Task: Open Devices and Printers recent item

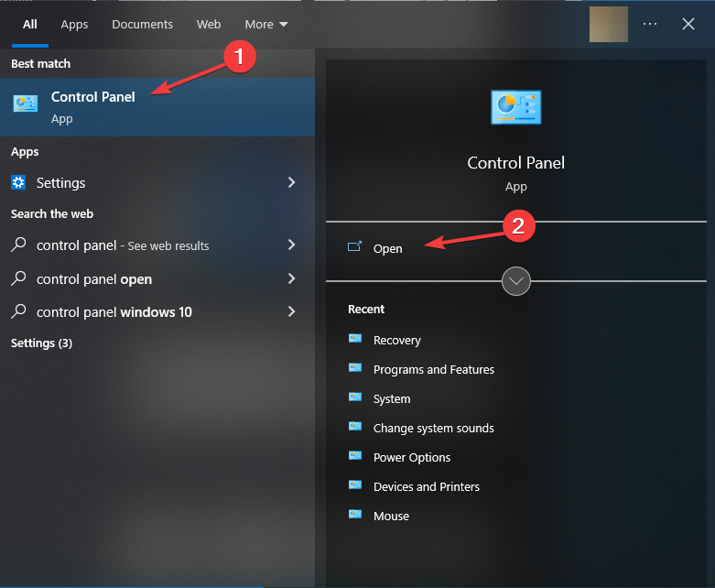Action: (x=427, y=486)
